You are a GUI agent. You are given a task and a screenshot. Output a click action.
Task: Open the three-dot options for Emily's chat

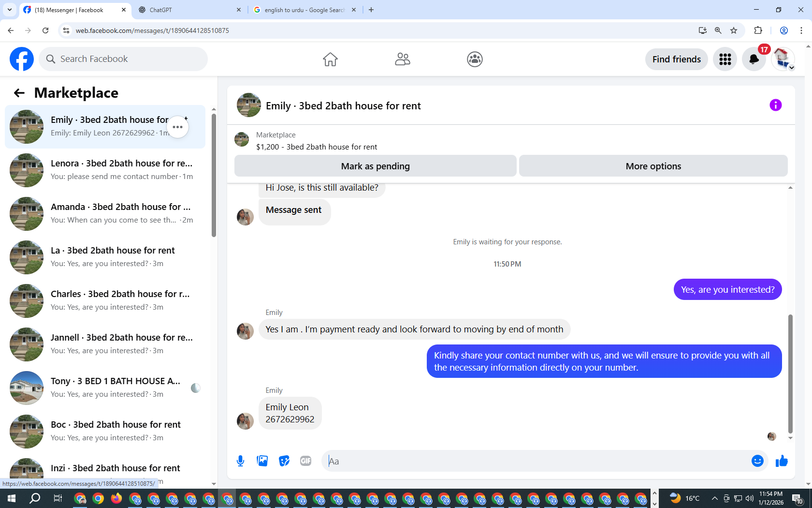177,127
